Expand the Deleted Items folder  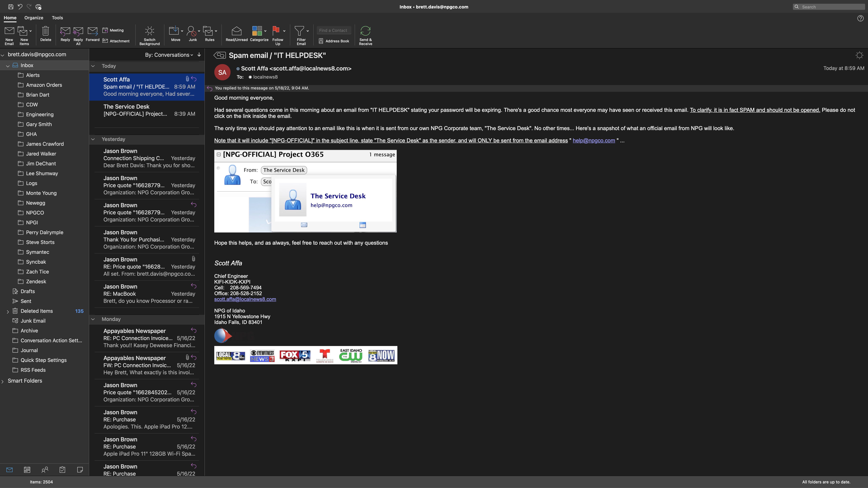click(x=8, y=312)
